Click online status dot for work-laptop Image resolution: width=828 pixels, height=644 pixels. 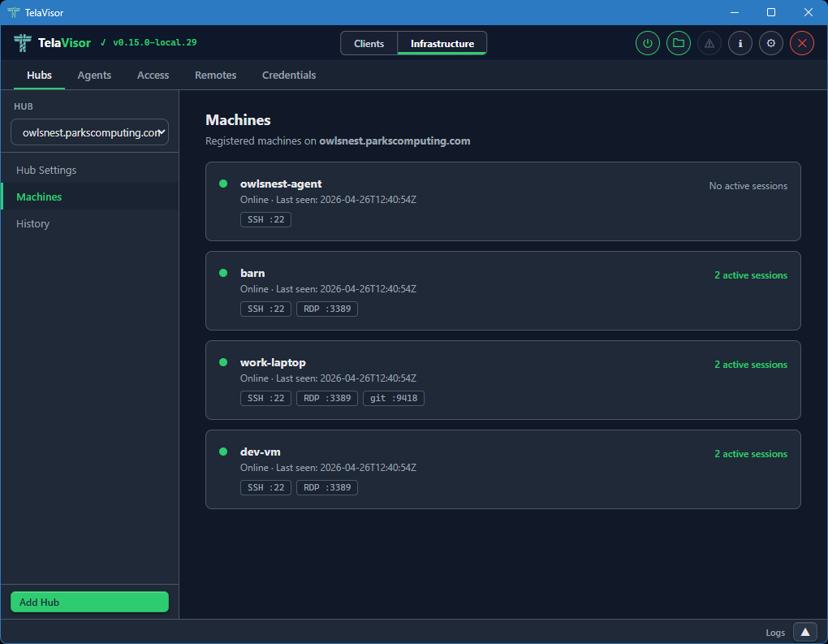[x=223, y=362]
